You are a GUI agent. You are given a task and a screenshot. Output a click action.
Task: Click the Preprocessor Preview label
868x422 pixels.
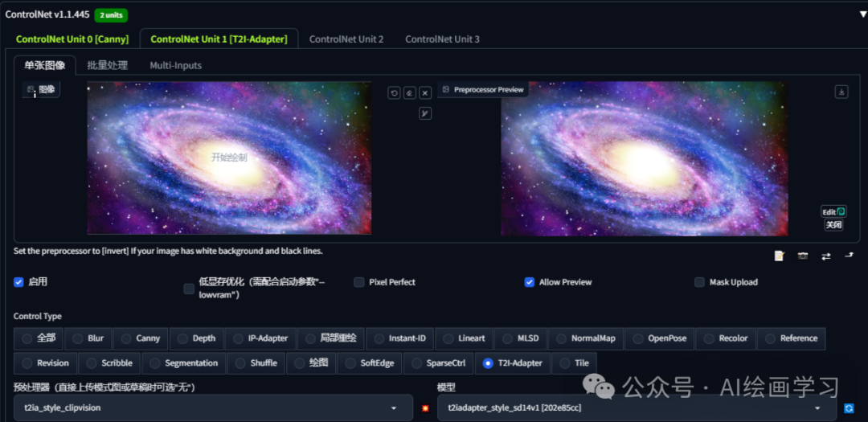[x=483, y=89]
